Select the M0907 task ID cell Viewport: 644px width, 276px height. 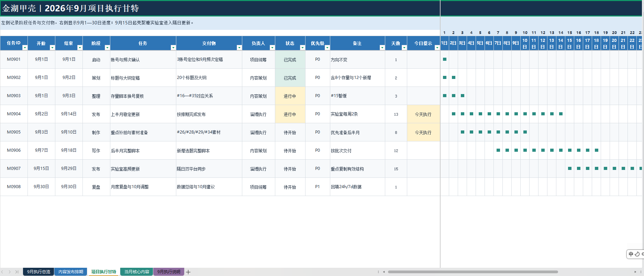click(x=14, y=169)
